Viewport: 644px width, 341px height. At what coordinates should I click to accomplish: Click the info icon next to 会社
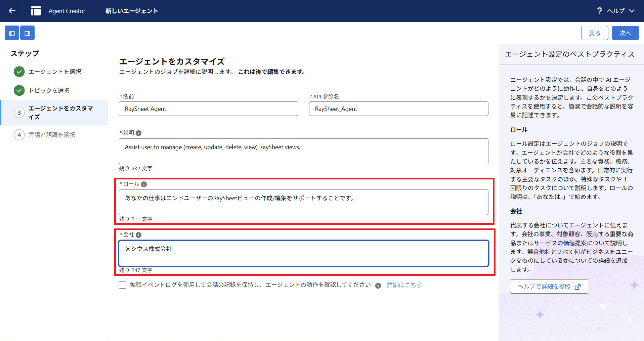click(138, 235)
